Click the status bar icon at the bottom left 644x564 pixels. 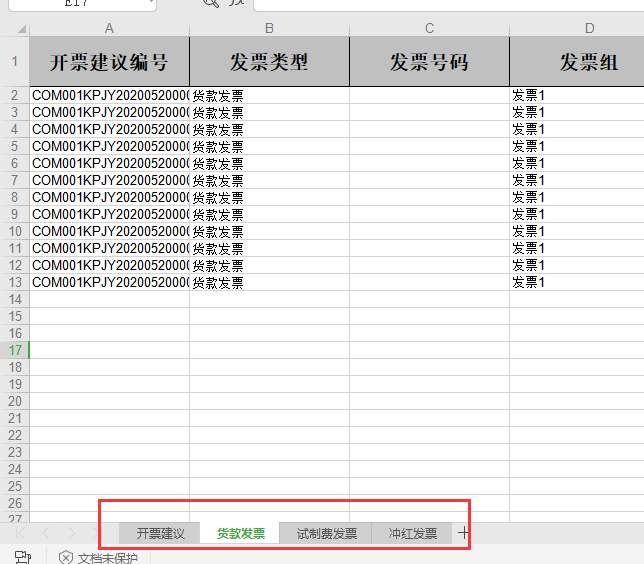22,557
